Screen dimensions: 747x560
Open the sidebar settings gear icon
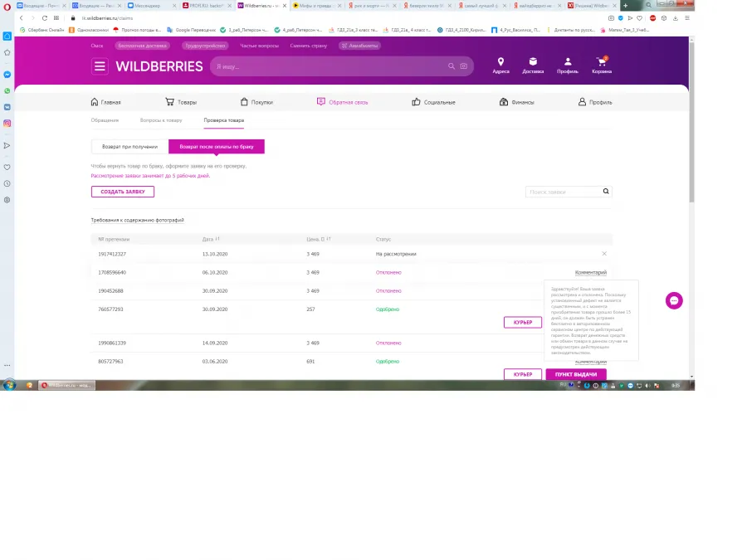pos(7,200)
